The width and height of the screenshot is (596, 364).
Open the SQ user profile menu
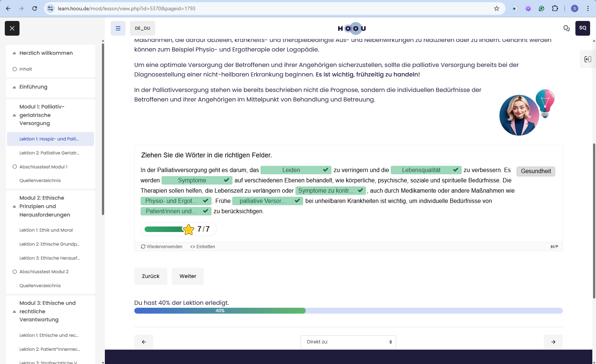pyautogui.click(x=583, y=28)
